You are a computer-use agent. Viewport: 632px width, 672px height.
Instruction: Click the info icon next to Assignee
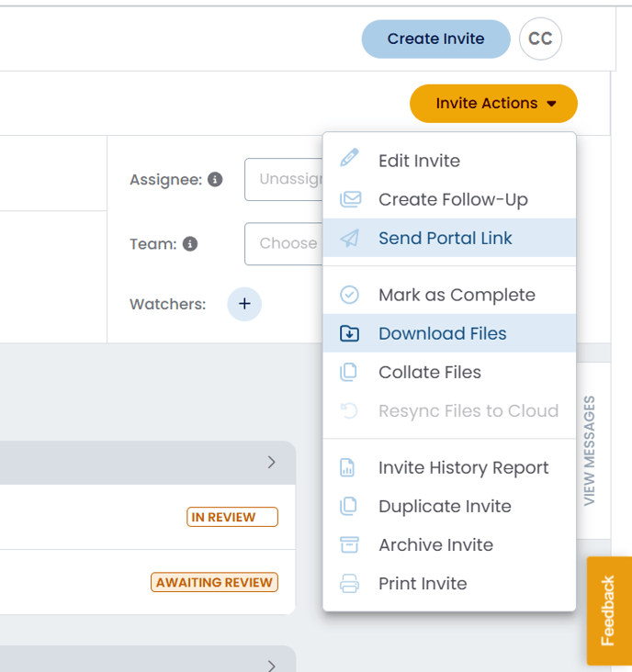[x=215, y=180]
